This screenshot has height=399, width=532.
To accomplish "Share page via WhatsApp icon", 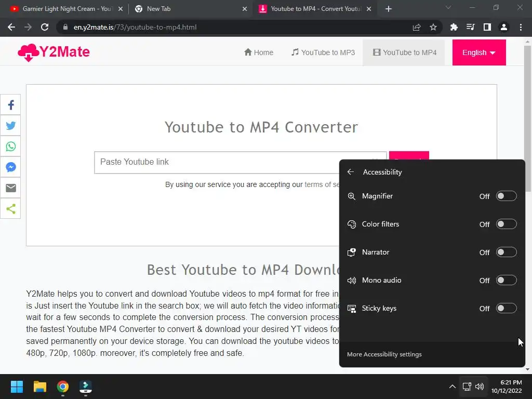I will 10,146.
